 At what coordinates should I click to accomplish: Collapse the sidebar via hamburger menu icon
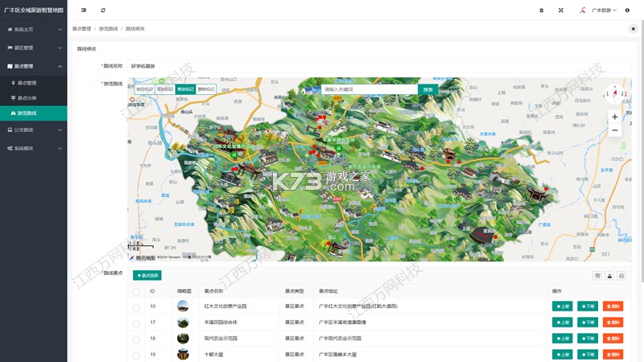click(x=84, y=10)
